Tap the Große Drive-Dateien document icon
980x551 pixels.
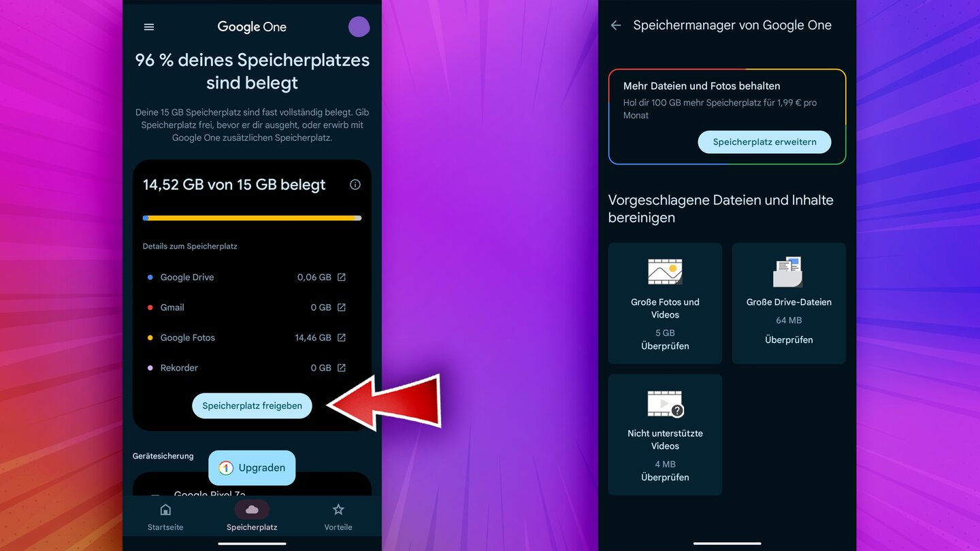(x=788, y=271)
